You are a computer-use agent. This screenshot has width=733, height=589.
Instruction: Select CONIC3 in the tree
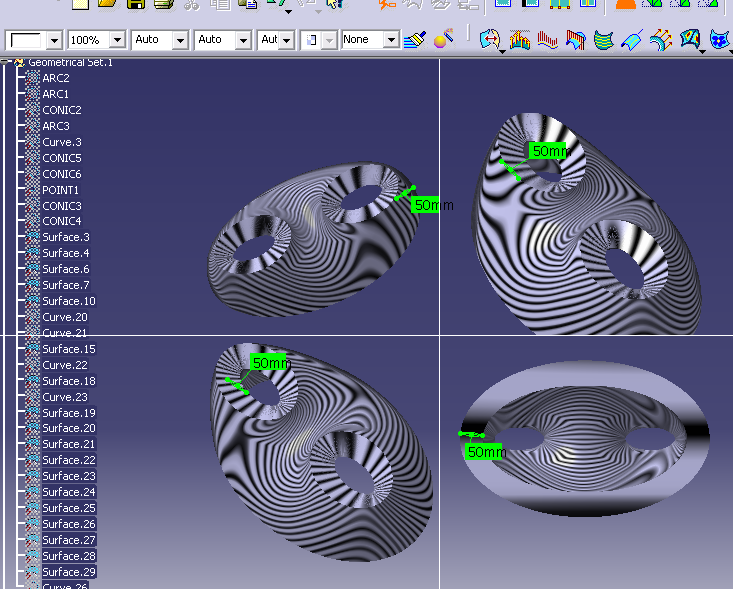pyautogui.click(x=62, y=206)
